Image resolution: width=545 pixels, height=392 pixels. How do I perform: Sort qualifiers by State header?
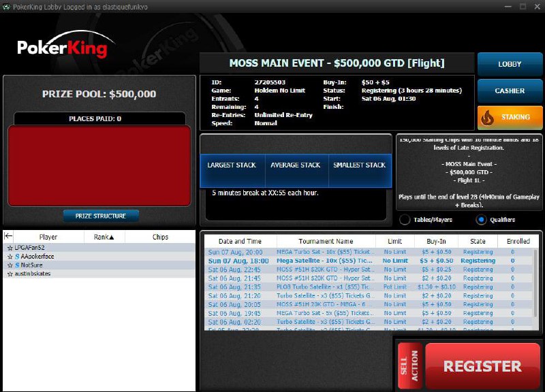pyautogui.click(x=478, y=241)
